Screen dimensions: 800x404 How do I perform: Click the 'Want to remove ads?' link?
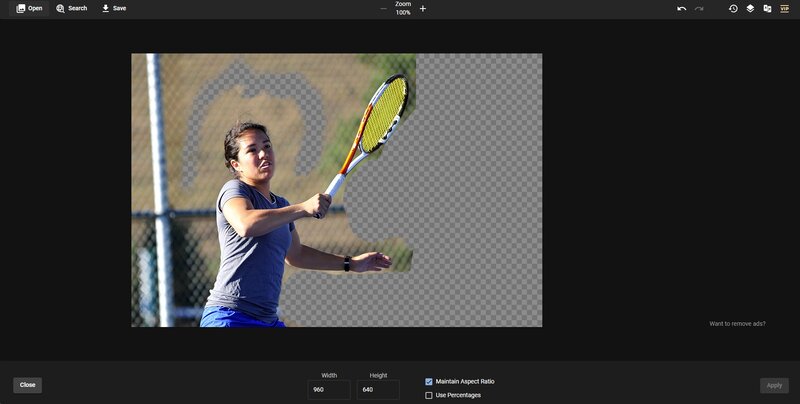tap(737, 324)
